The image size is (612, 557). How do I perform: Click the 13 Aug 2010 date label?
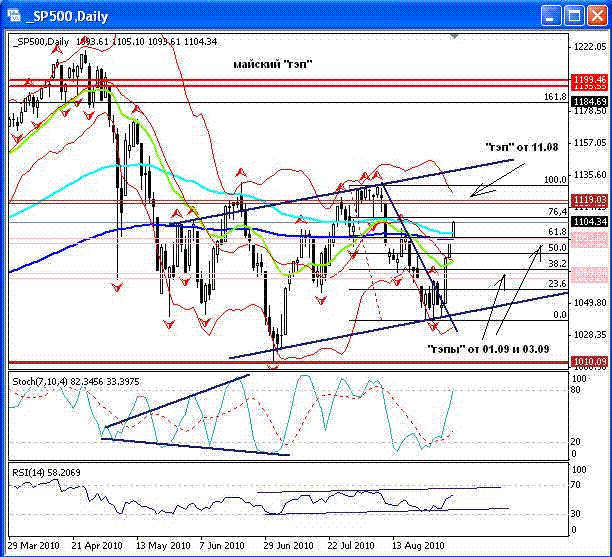(x=418, y=545)
